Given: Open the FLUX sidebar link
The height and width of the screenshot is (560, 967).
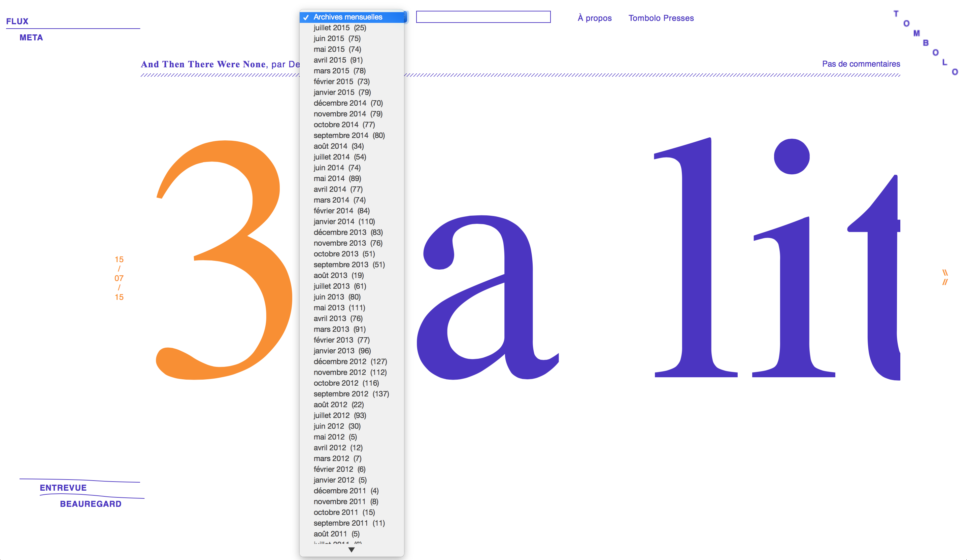Looking at the screenshot, I should click(17, 22).
